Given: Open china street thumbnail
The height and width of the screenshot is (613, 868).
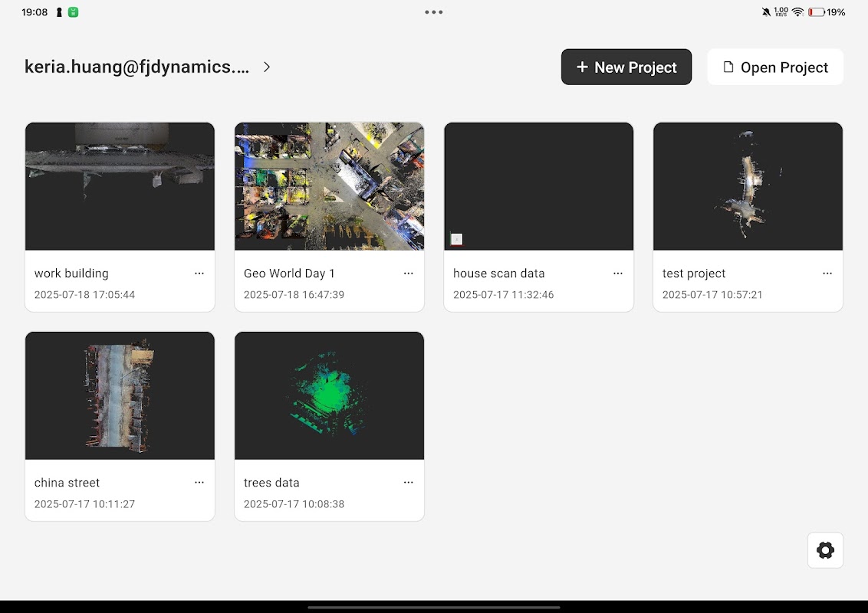Looking at the screenshot, I should click(x=120, y=395).
